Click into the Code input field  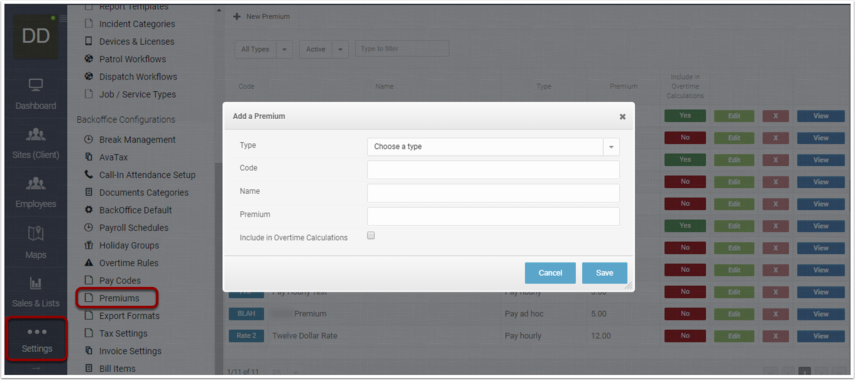pos(493,170)
